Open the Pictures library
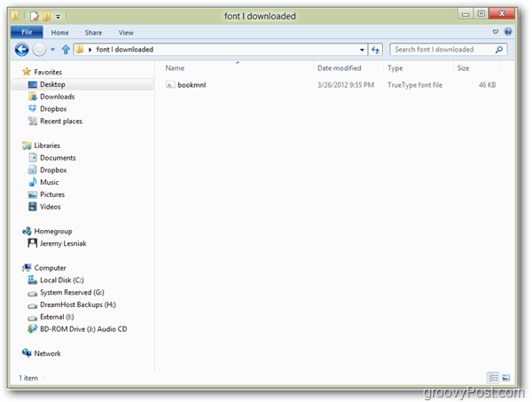This screenshot has height=402, width=532. coord(52,194)
